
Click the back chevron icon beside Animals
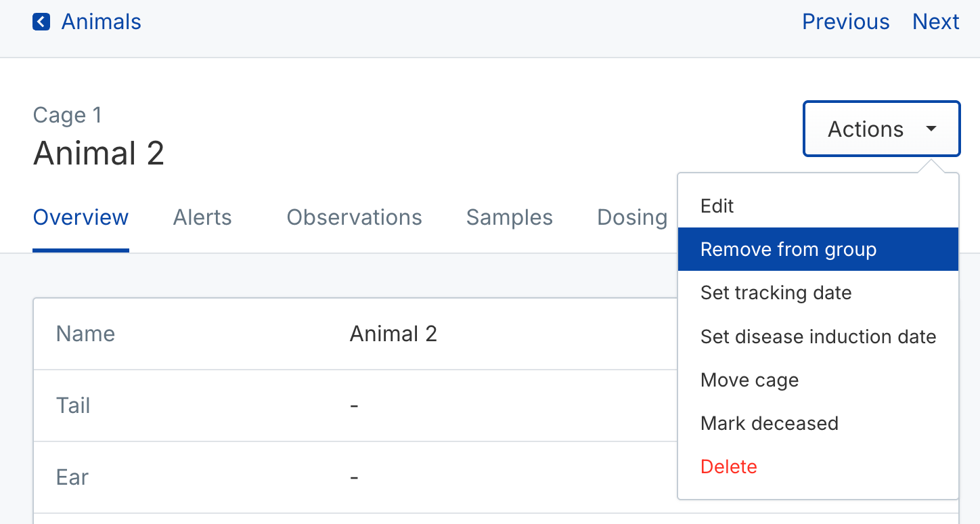coord(41,22)
